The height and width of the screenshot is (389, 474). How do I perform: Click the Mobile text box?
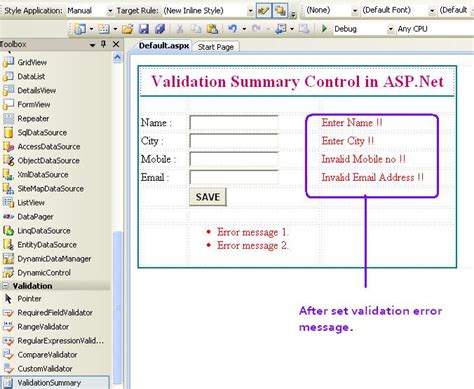tap(234, 159)
